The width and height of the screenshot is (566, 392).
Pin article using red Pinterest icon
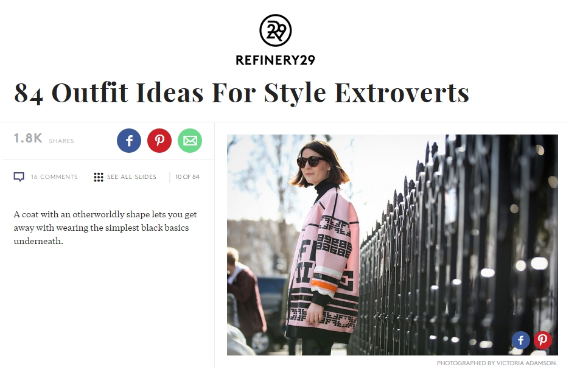tap(159, 141)
